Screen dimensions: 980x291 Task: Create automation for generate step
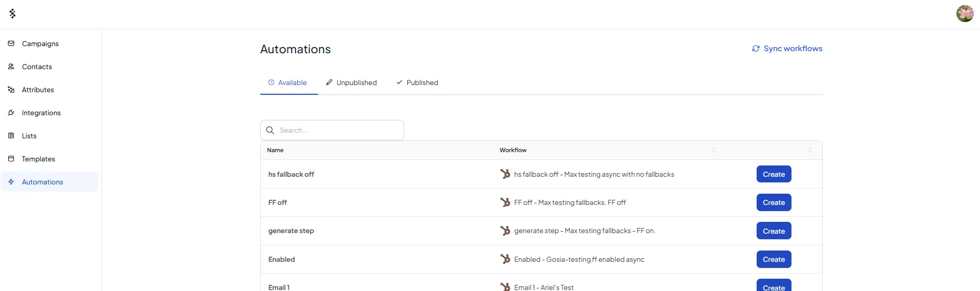coord(774,231)
